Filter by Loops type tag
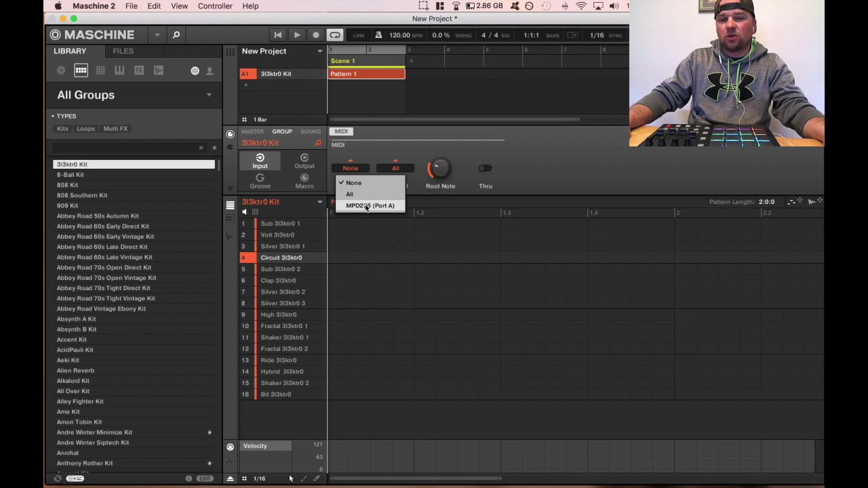 [x=85, y=128]
